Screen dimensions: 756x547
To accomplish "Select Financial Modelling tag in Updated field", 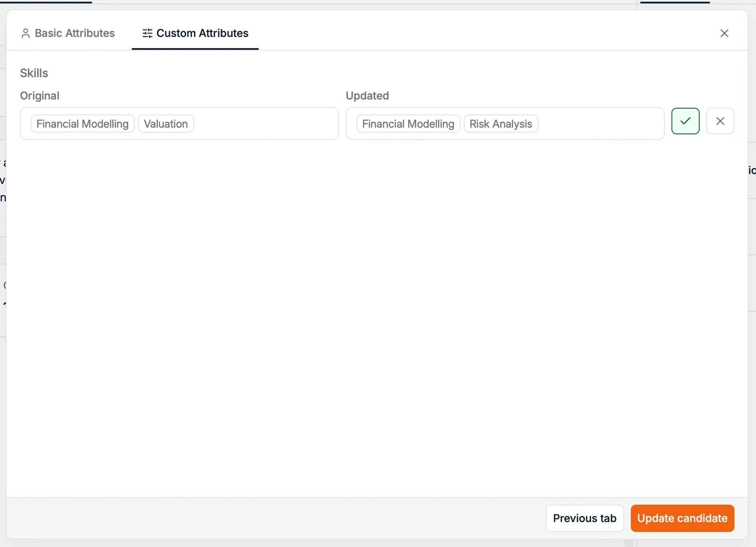I will point(408,124).
